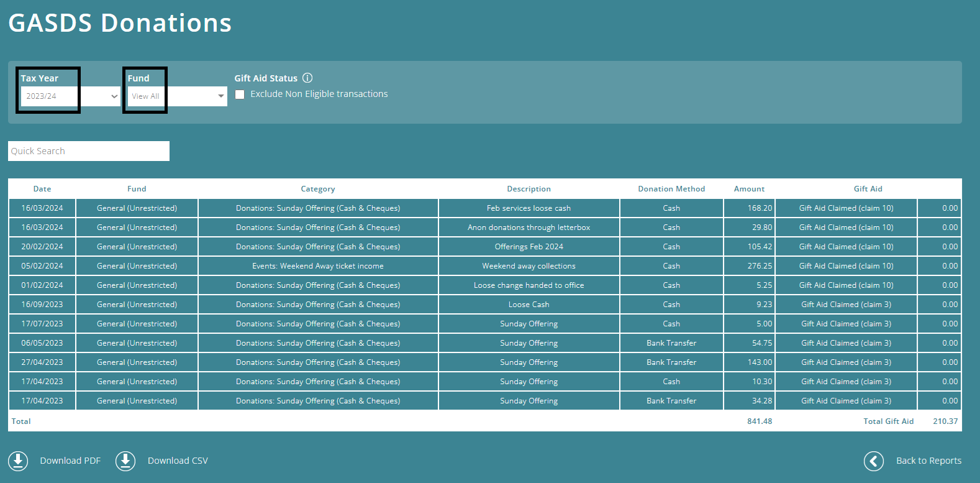Screen dimensions: 980x483
Task: Click the 05/02/2024 date cell
Action: pos(42,266)
